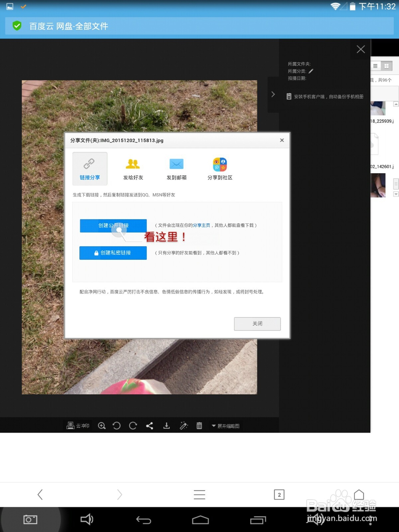Click the Wi-Fi status icon

(336, 6)
